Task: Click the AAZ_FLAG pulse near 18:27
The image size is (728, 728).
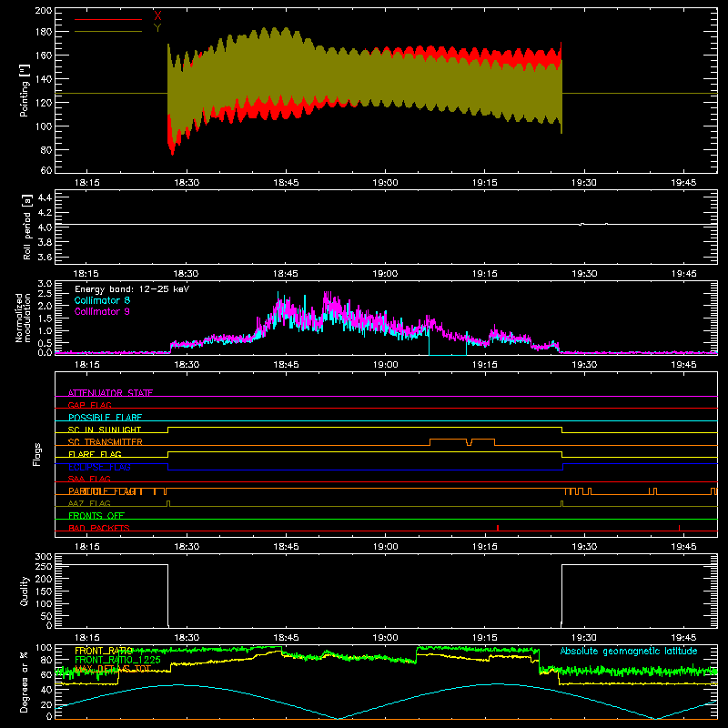Action: coord(168,503)
